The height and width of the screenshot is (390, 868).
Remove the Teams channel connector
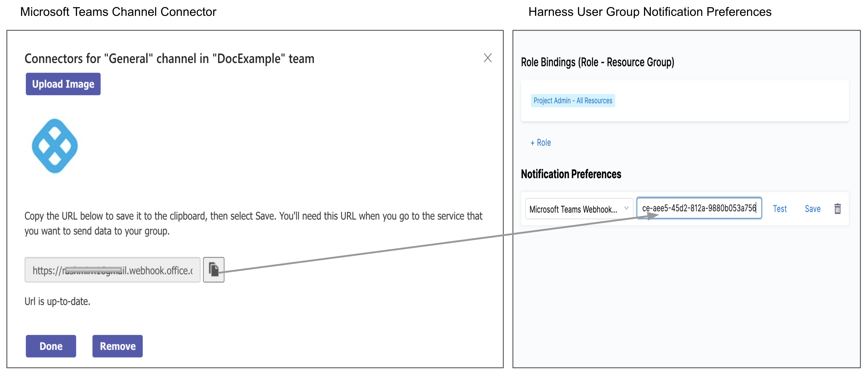118,346
